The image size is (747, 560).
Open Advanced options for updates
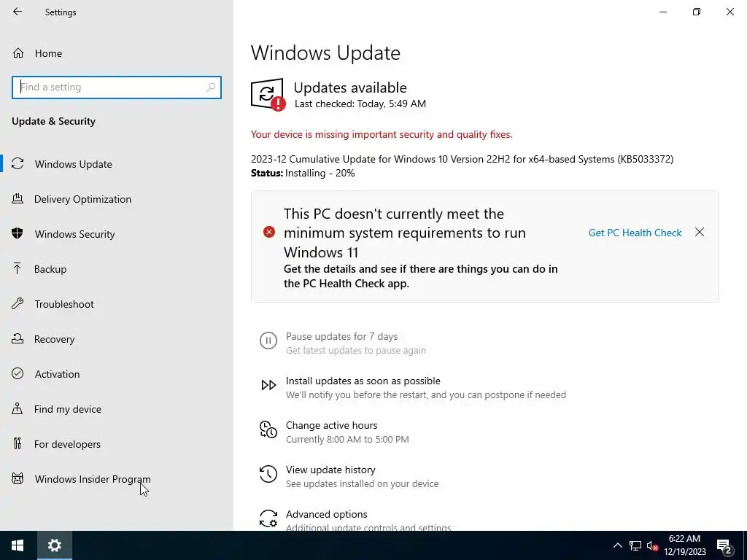tap(326, 514)
